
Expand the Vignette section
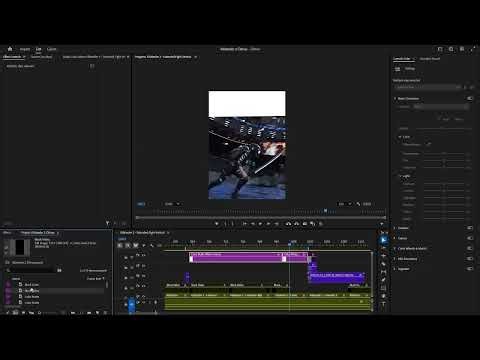[395, 269]
